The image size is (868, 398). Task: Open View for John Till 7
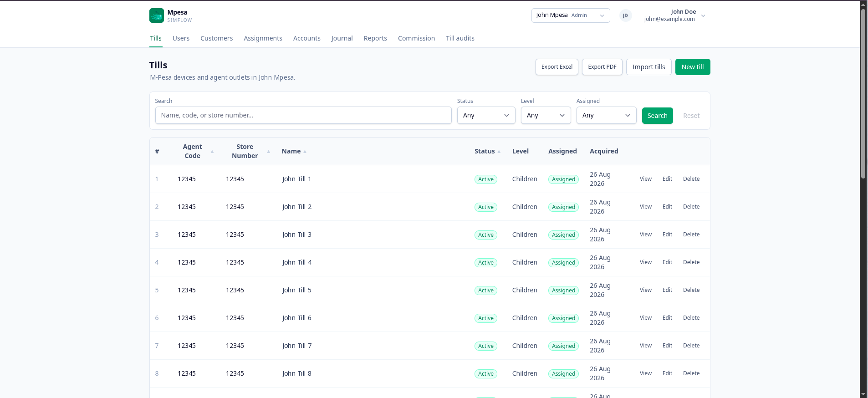(646, 346)
